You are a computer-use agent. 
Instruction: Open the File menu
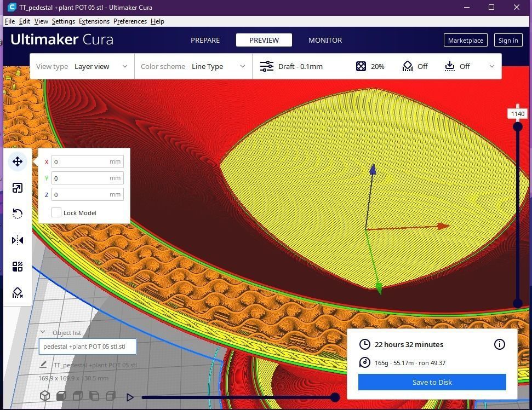10,21
